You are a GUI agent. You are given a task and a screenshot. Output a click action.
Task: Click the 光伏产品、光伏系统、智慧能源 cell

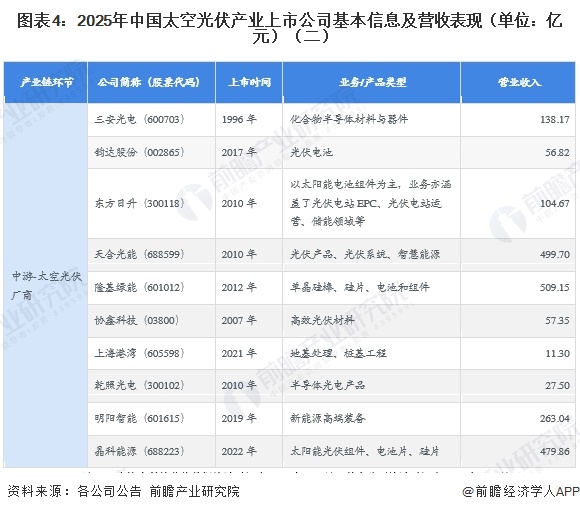click(x=372, y=255)
